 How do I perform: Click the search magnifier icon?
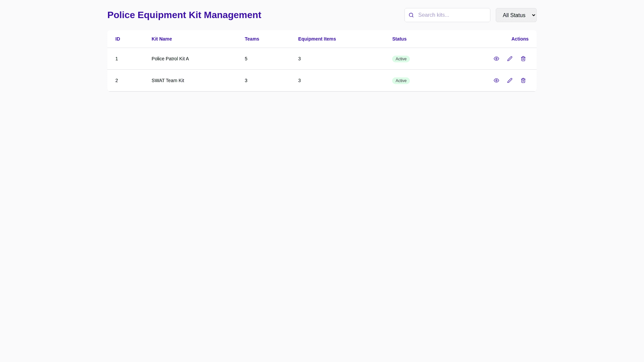tap(411, 15)
